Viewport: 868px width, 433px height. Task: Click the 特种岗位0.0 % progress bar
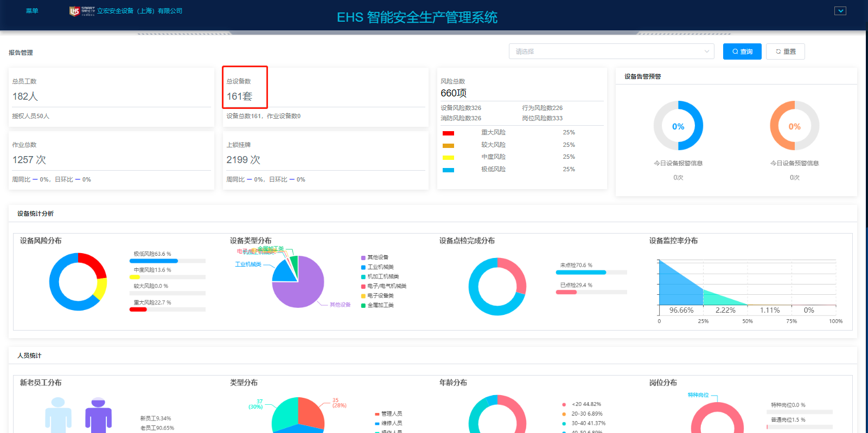(800, 412)
